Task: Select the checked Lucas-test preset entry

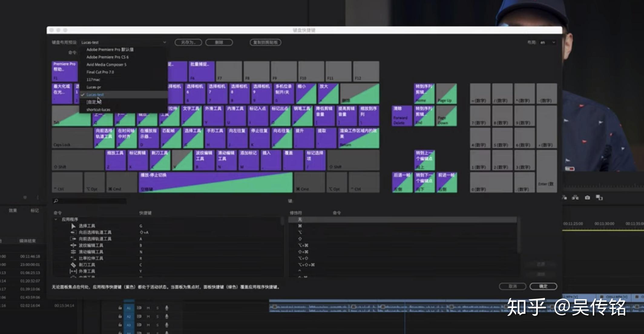Action: click(x=124, y=95)
